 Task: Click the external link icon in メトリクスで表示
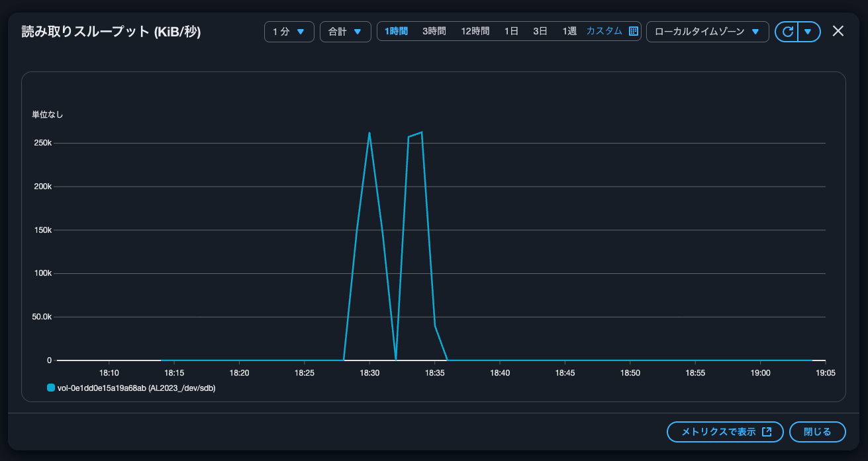(x=767, y=432)
